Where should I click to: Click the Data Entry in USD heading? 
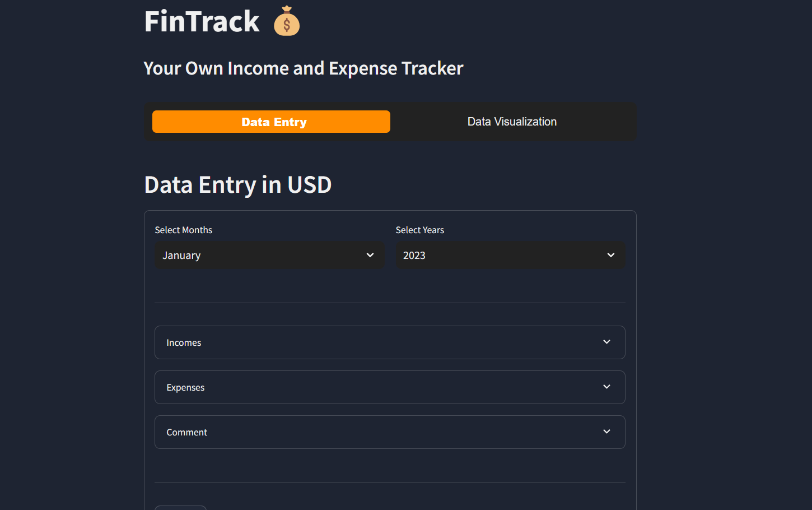(x=238, y=184)
